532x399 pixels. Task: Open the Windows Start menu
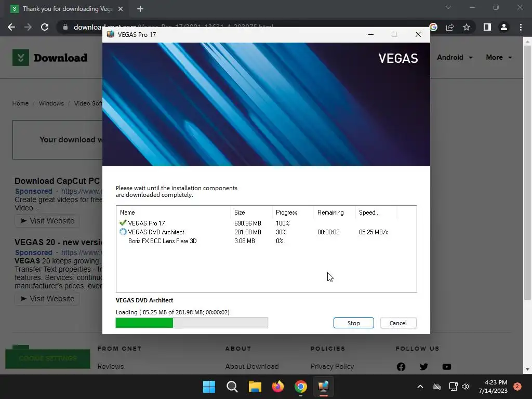tap(209, 387)
